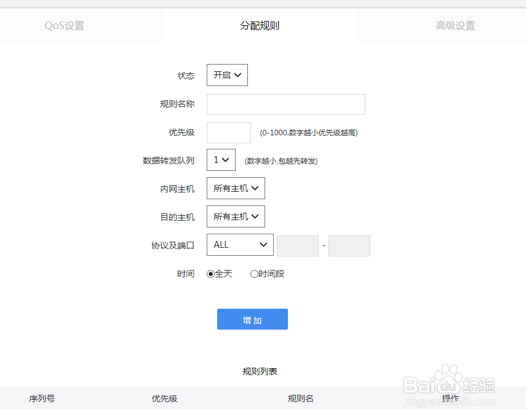The width and height of the screenshot is (526, 420).
Task: Open the 内网主机 dropdown
Action: pos(236,188)
